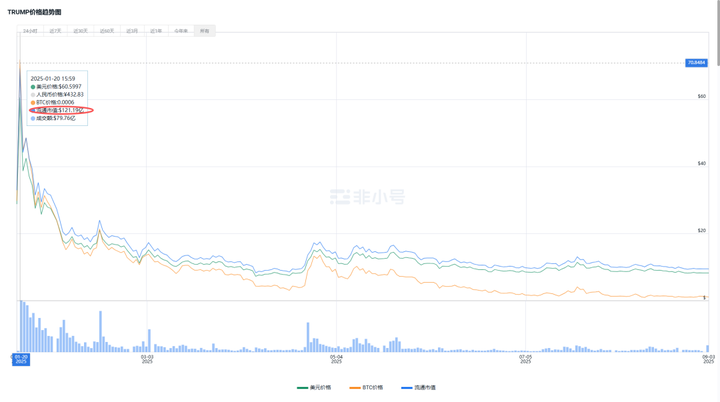
Task: Choose the 近3月 range tab
Action: (132, 31)
